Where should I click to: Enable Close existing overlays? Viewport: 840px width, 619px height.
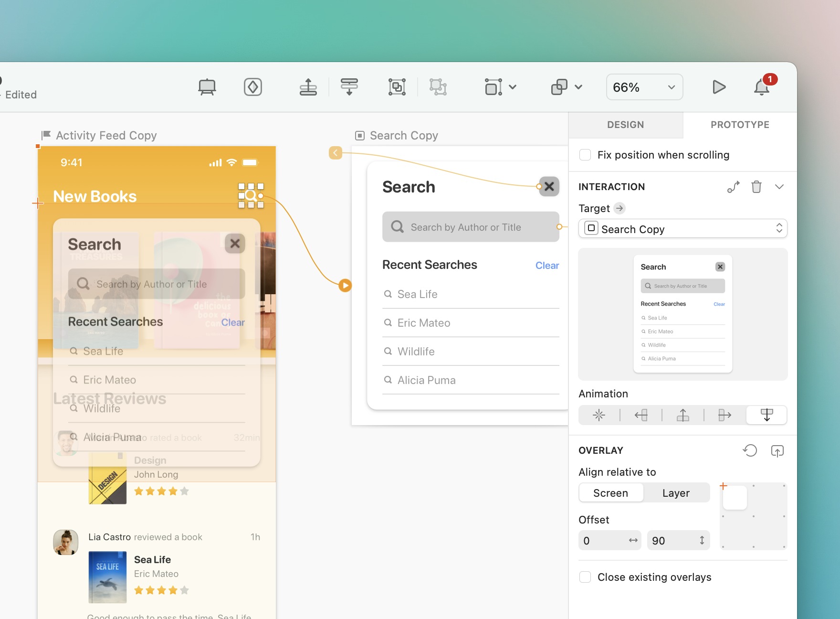[x=585, y=577]
